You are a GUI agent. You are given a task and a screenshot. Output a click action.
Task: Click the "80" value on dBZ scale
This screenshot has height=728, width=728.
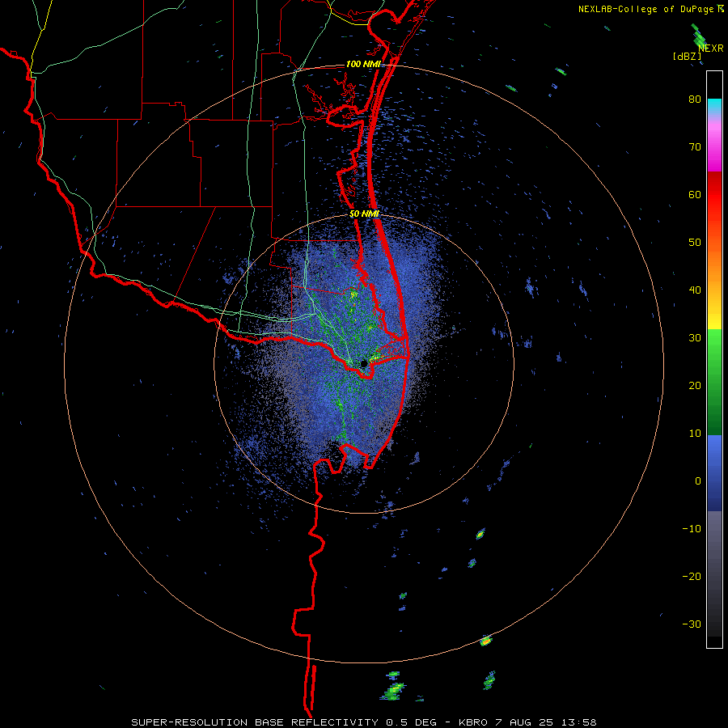pos(695,99)
